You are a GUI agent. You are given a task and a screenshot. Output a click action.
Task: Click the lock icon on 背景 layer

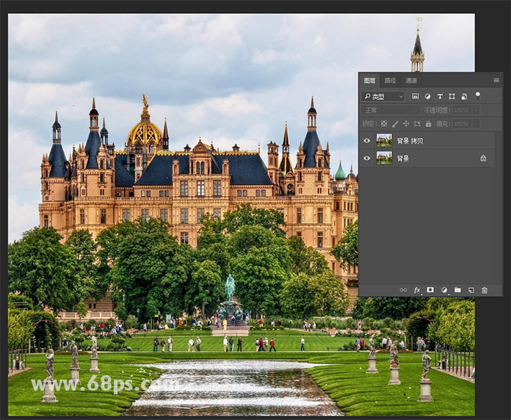(x=483, y=158)
